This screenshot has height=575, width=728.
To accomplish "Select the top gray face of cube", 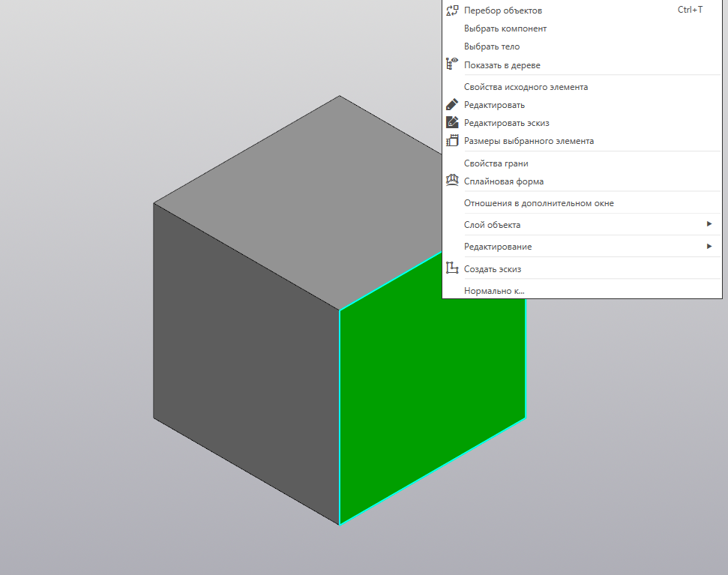I will pyautogui.click(x=325, y=204).
